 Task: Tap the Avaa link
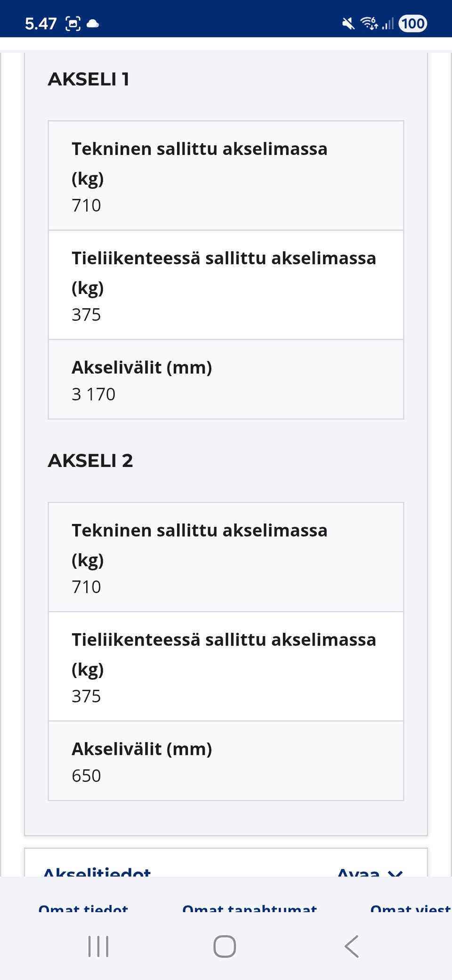click(x=358, y=871)
